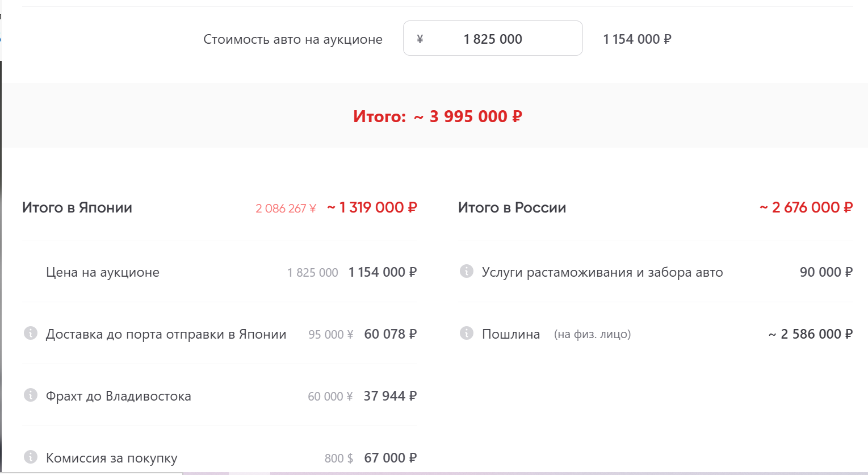Screen dimensions: 868x475
Task: Click the yen symbol in auction price field
Action: click(x=420, y=39)
